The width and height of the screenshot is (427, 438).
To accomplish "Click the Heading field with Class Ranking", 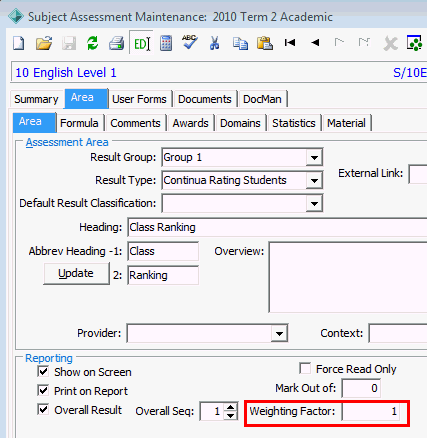I will (x=277, y=227).
